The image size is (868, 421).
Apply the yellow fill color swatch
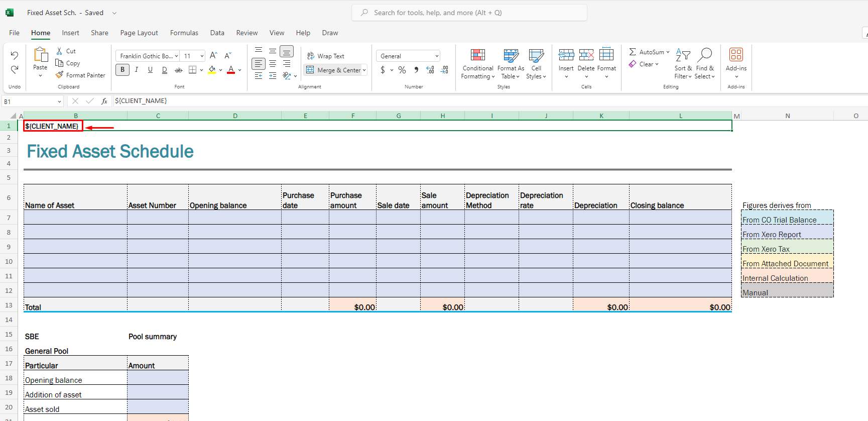[x=212, y=70]
